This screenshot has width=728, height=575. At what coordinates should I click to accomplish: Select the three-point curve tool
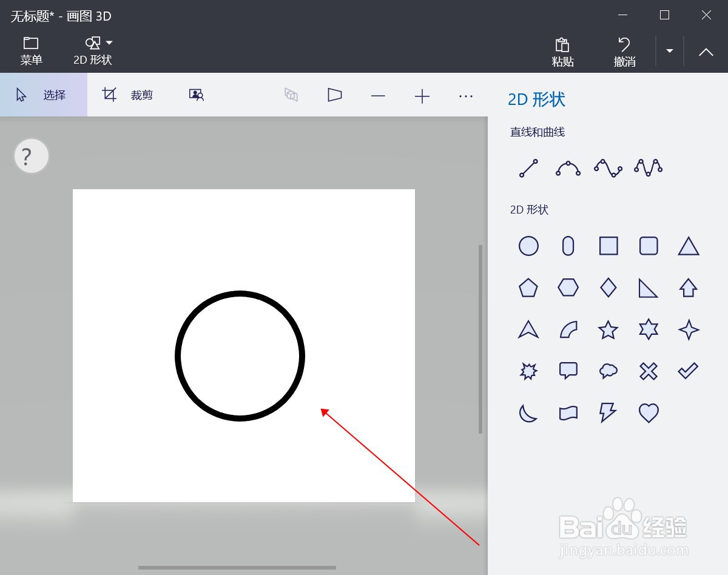click(568, 168)
